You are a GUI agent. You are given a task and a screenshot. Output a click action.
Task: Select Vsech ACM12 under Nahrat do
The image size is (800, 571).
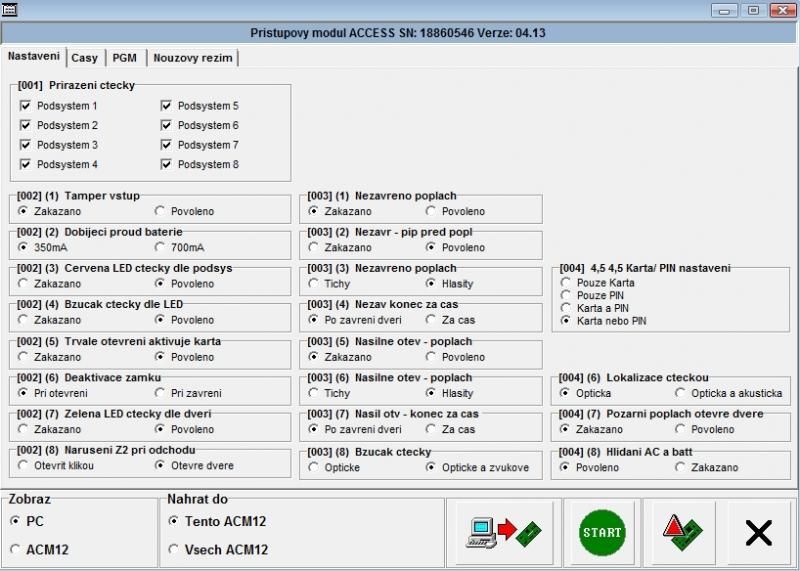(174, 549)
